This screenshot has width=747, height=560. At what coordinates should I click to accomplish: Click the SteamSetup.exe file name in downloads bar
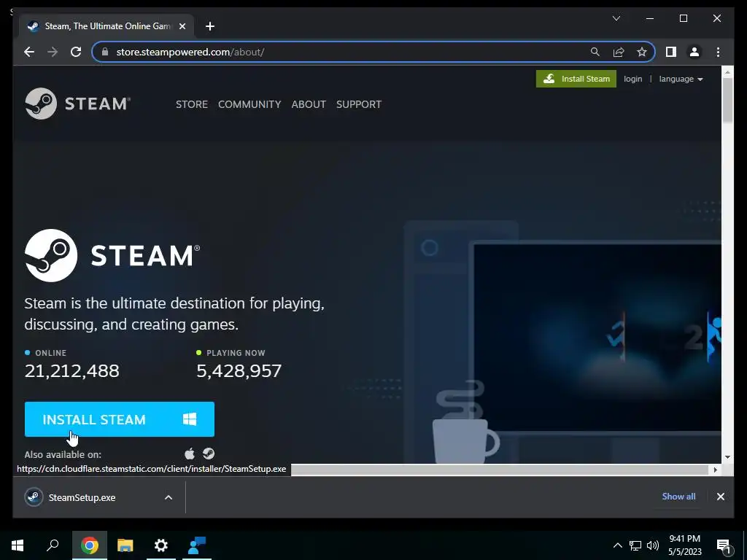[x=82, y=497]
